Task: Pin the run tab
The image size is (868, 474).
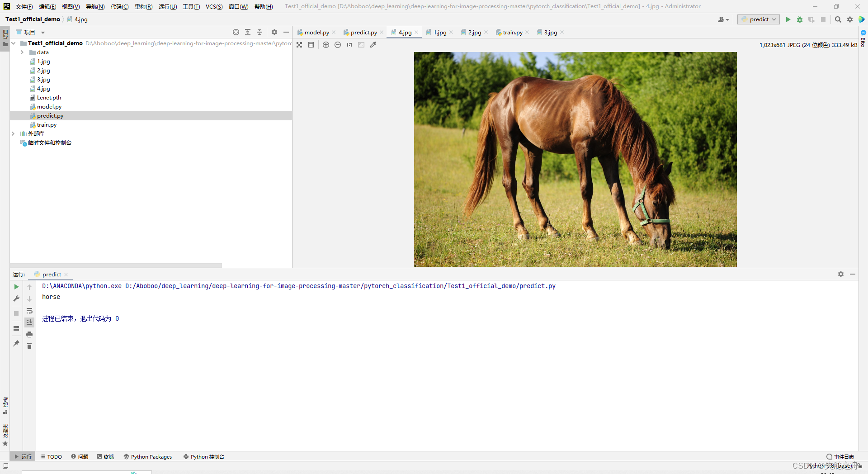Action: click(x=16, y=343)
